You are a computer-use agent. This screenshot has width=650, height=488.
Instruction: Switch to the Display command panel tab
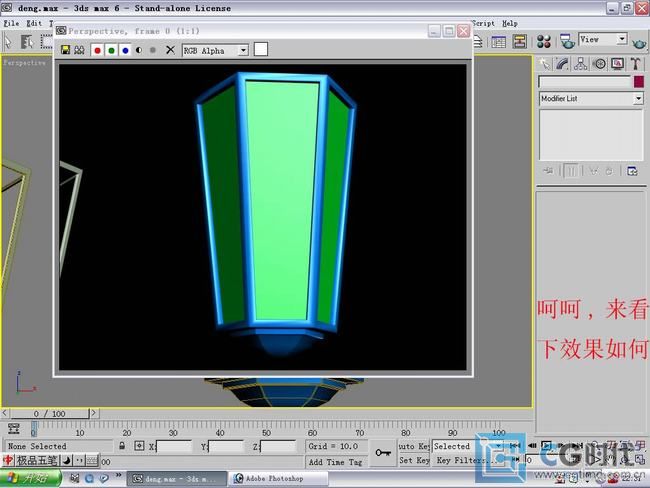point(618,64)
